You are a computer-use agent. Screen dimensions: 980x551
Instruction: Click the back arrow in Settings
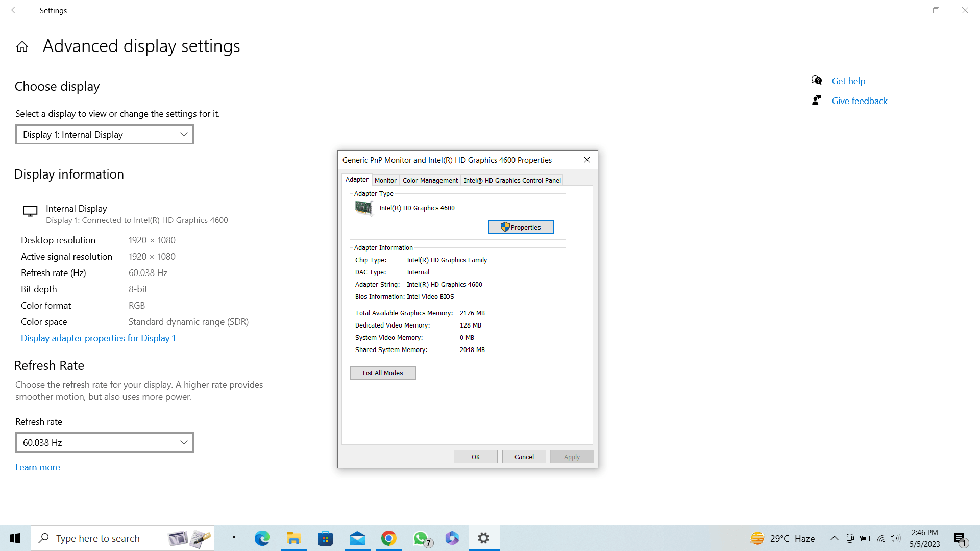click(x=15, y=10)
